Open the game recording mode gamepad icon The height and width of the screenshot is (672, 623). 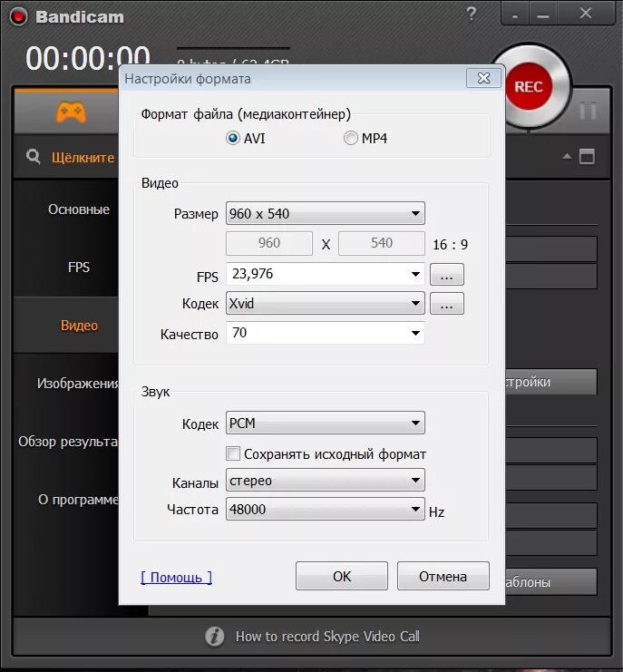[71, 112]
